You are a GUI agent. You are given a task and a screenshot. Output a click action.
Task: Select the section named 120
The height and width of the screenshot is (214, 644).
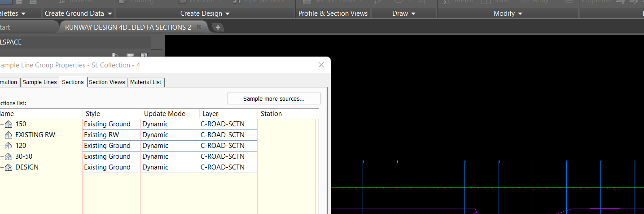click(21, 146)
